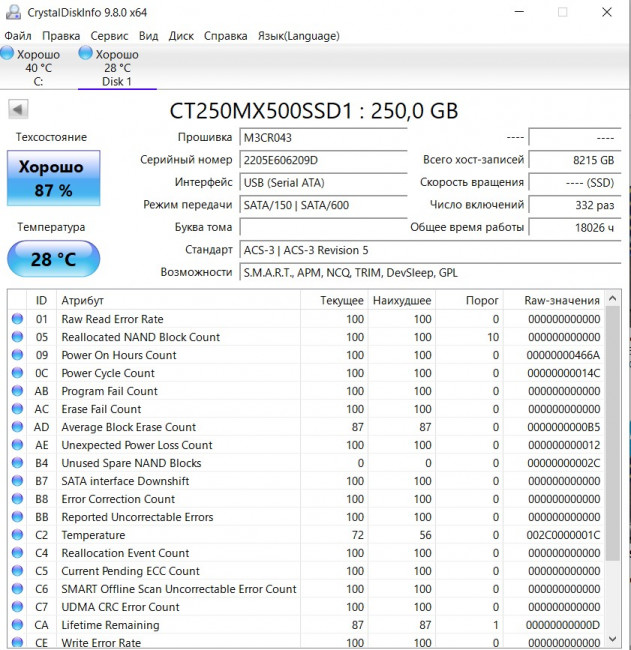
Task: Click status dot of SMART Offline Scan row
Action: (x=17, y=589)
